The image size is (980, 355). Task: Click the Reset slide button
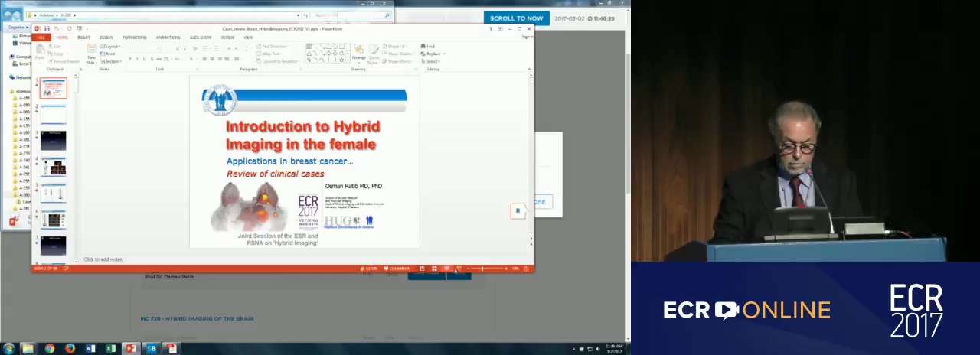pyautogui.click(x=109, y=54)
